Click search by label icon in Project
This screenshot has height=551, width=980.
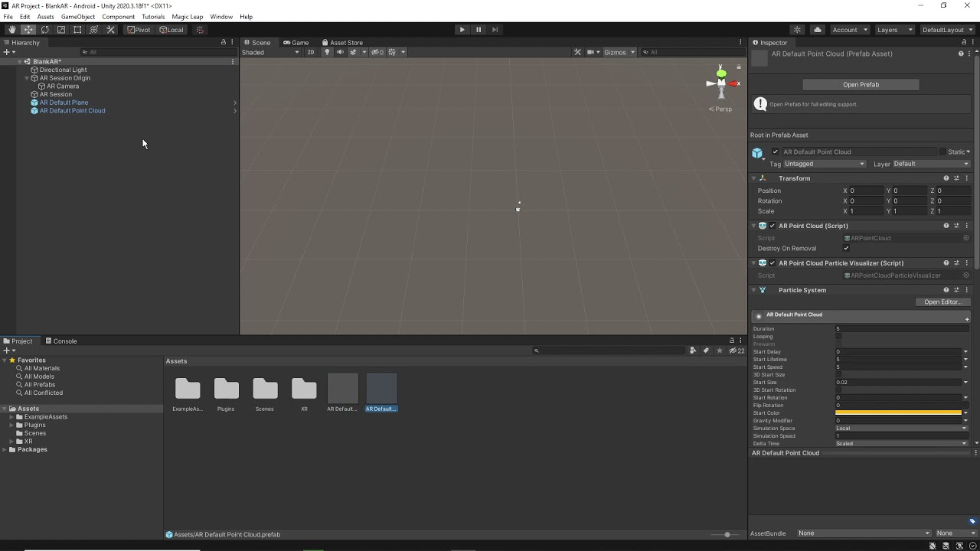[x=706, y=350]
